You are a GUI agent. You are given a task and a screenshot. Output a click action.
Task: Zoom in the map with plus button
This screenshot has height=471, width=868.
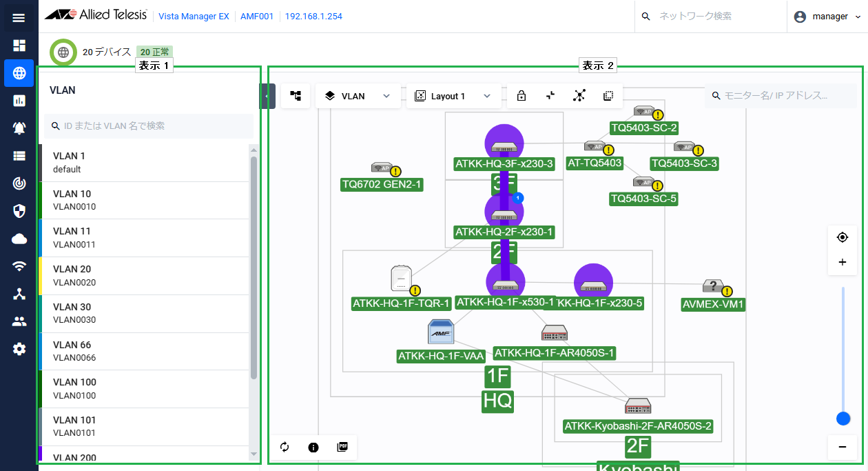[x=842, y=262]
